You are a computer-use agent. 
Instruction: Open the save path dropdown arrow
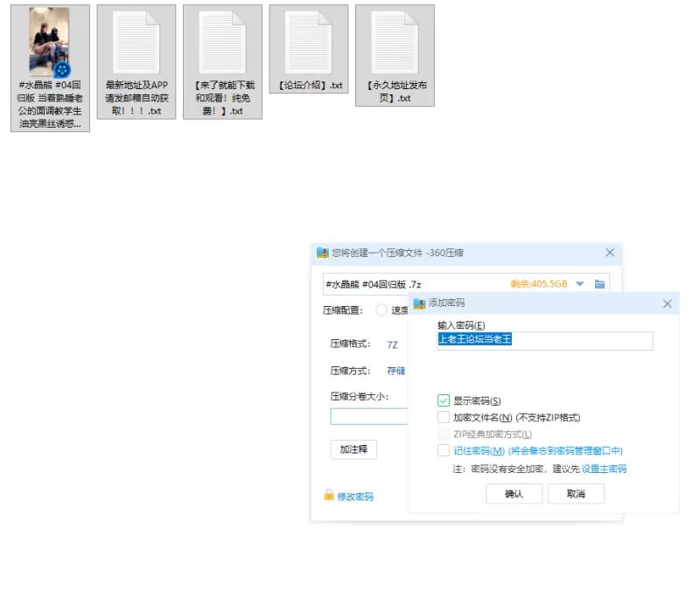coord(579,284)
